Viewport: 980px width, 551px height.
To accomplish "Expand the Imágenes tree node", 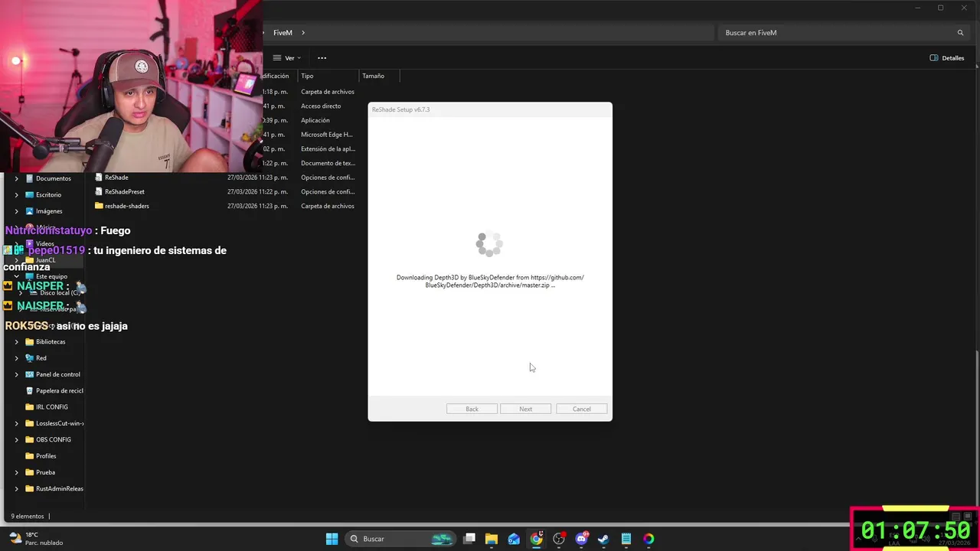I will pos(16,211).
